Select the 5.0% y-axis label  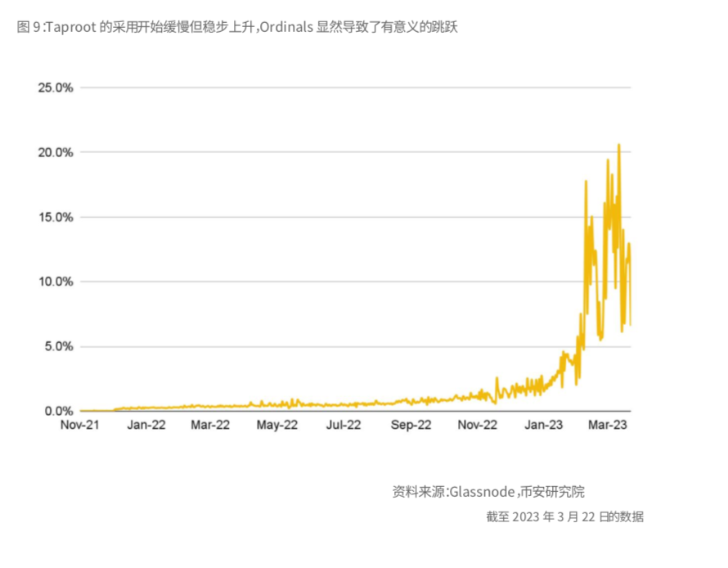(59, 346)
